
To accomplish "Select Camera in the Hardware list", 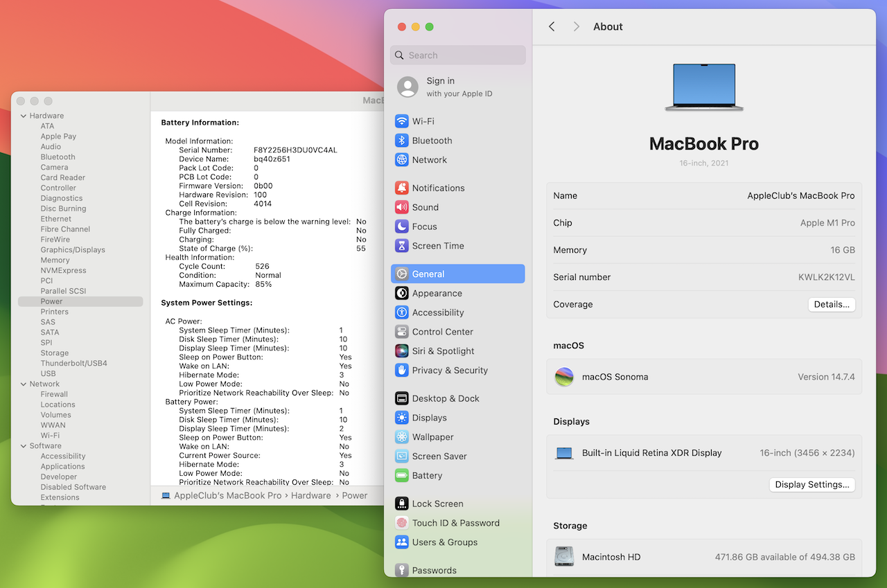I will [x=54, y=167].
